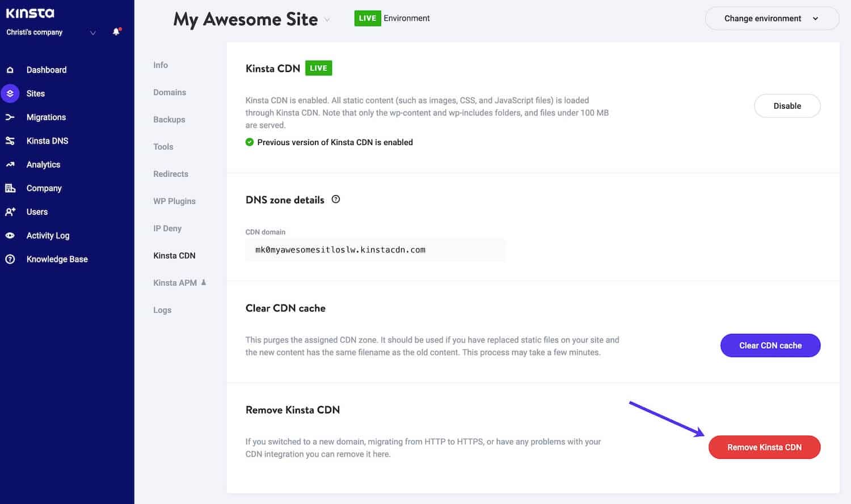Click the Kinsta DNS icon

tap(10, 141)
